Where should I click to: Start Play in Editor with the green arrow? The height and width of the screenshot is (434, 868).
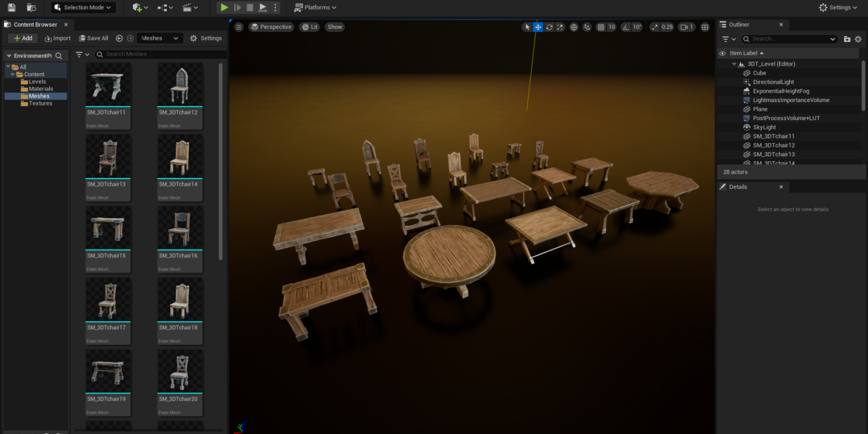224,7
